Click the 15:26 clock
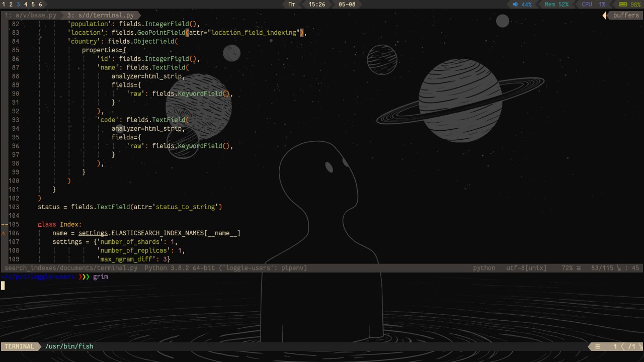Screen dimensions: 644x362 [x=316, y=4]
